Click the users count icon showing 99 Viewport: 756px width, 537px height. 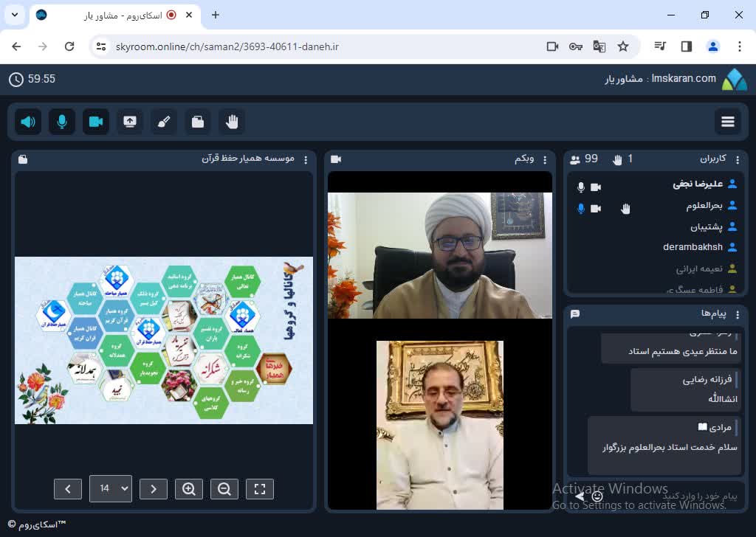[574, 160]
